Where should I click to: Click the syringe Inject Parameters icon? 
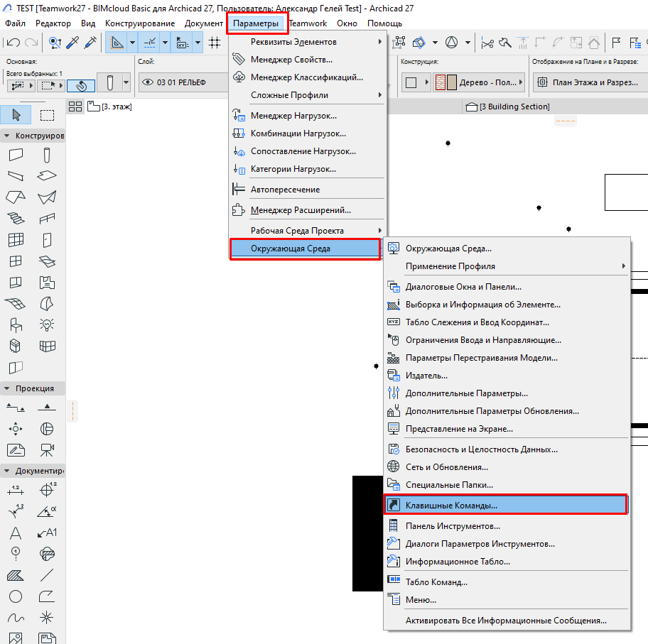(90, 43)
